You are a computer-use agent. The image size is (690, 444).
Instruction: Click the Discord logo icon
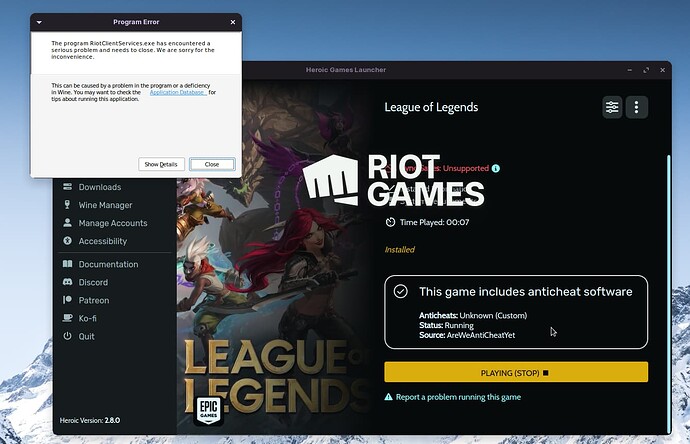pos(67,282)
